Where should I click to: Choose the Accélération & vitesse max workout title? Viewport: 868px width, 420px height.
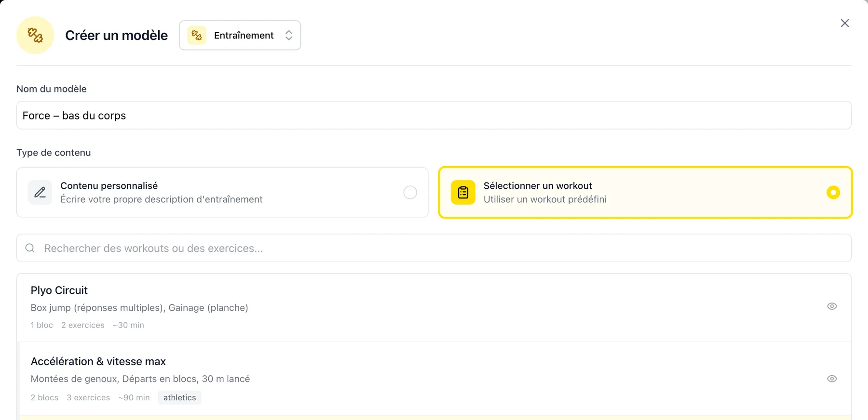(x=98, y=361)
